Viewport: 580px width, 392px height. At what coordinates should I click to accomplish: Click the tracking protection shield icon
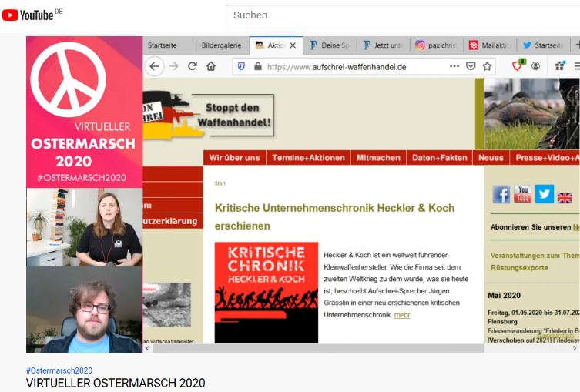click(241, 66)
